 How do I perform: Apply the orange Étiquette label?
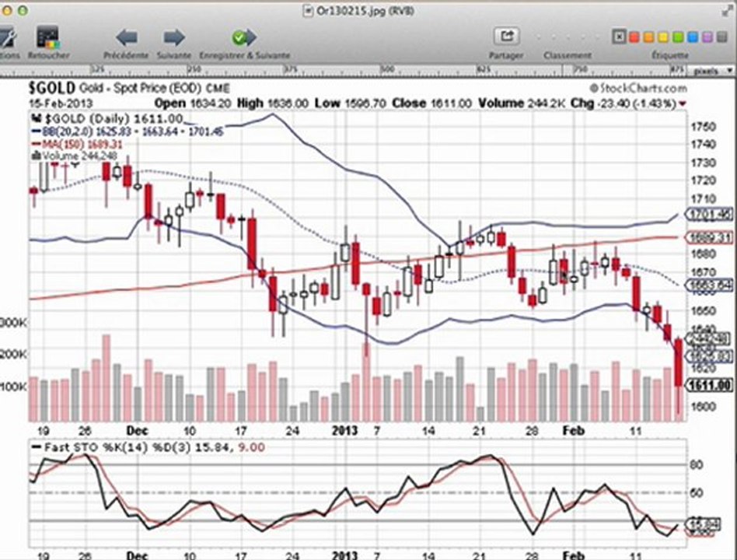click(648, 37)
